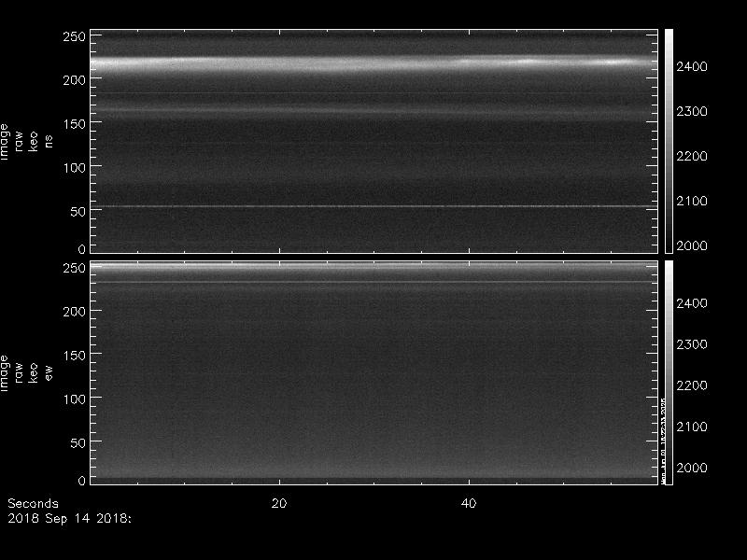Click '2000' on the lower colorbar scale
The width and height of the screenshot is (747, 560).
pos(692,468)
